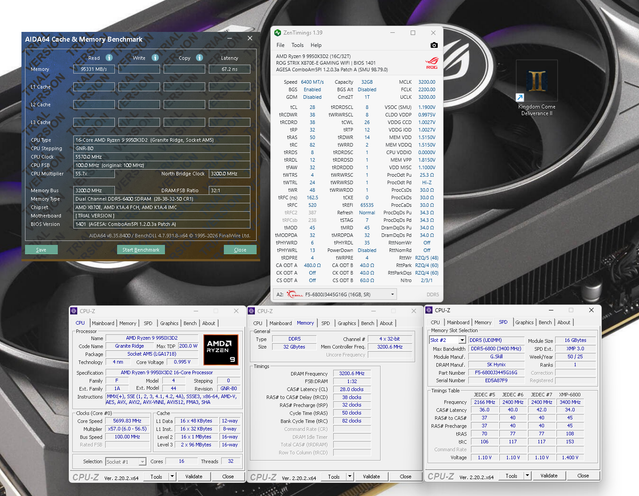Click the G.Skill logo in module selector

[x=294, y=294]
